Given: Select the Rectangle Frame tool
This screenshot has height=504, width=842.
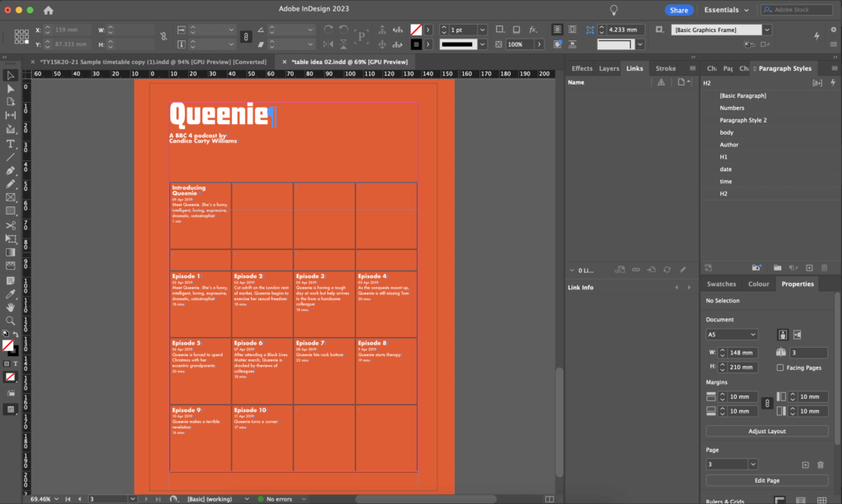Looking at the screenshot, I should (x=10, y=197).
